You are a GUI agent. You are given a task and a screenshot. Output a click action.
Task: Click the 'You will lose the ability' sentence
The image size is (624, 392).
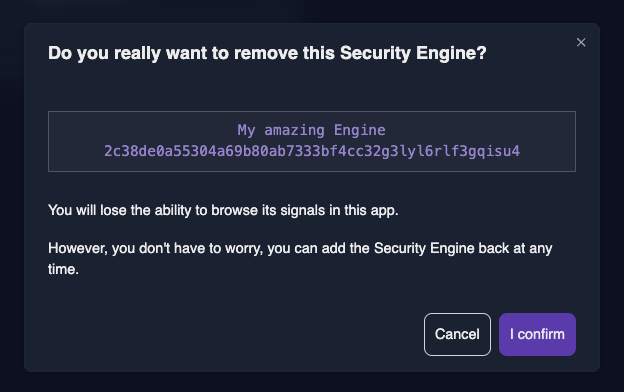coord(223,210)
